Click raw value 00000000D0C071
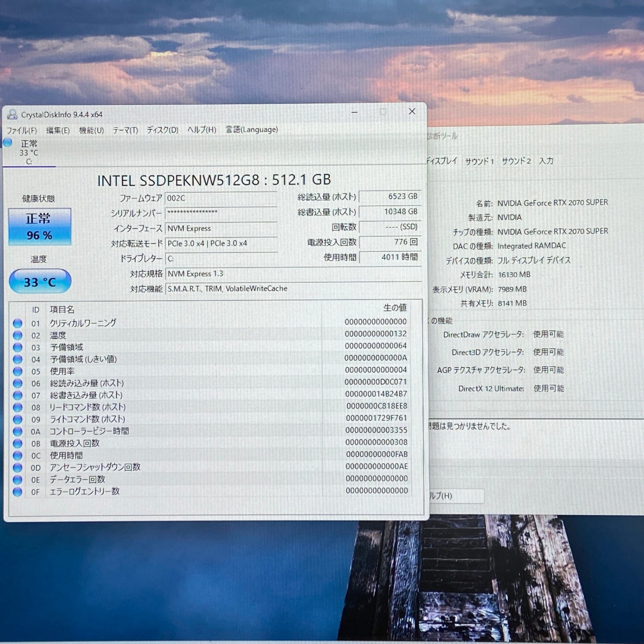 click(376, 382)
